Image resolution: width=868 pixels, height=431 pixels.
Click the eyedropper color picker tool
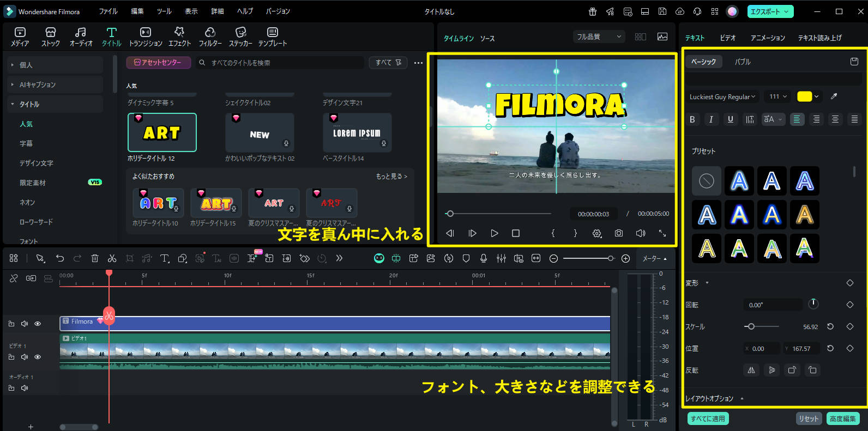click(x=834, y=96)
